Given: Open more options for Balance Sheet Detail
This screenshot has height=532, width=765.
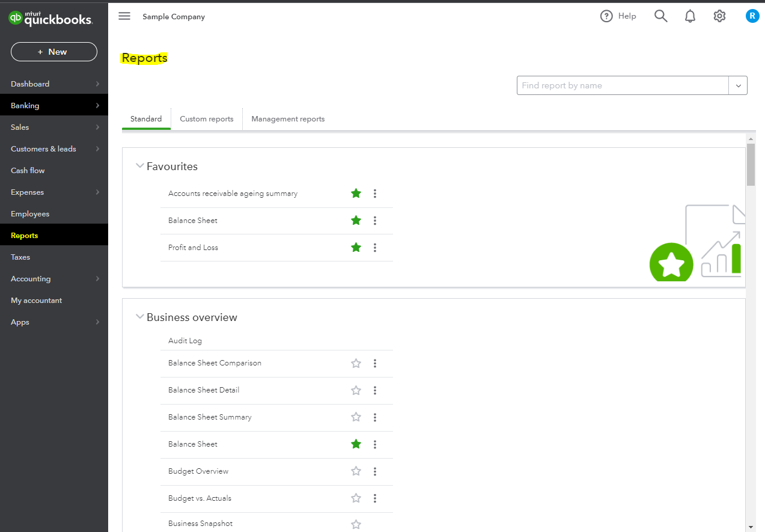Looking at the screenshot, I should 375,390.
